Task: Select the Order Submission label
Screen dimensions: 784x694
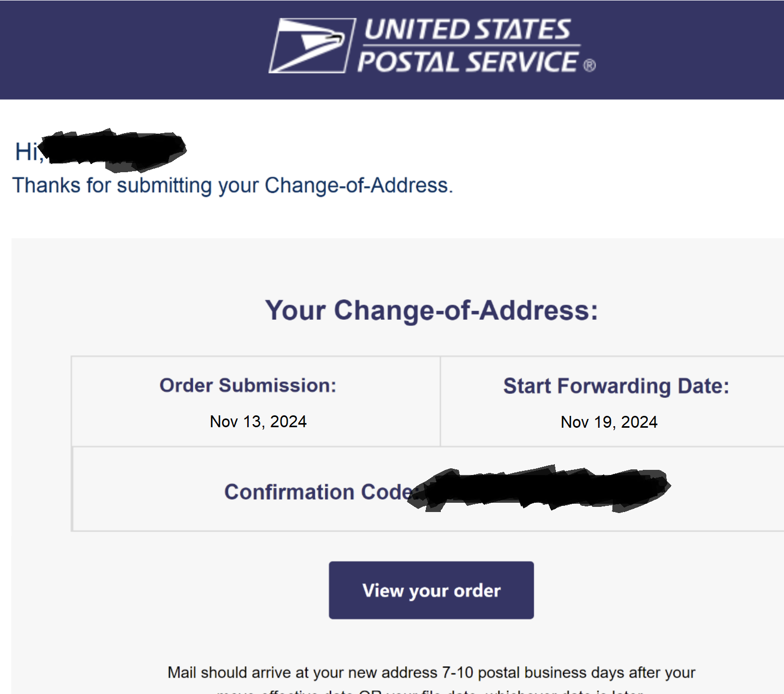Action: [x=248, y=385]
